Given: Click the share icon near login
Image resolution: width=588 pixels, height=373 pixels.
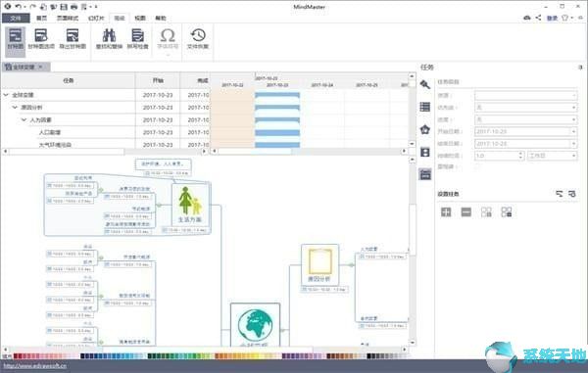Looking at the screenshot, I should [x=538, y=18].
